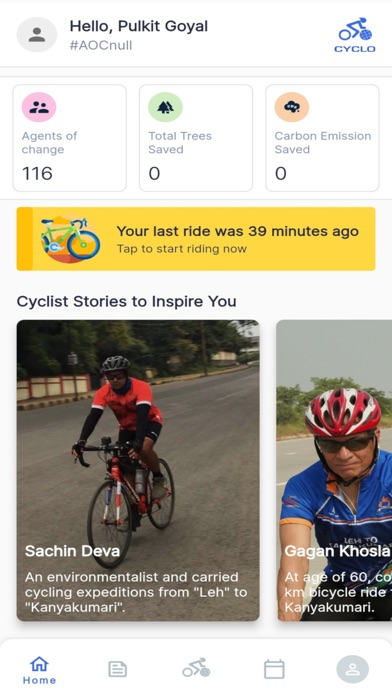Select the cyclist ride icon in the bottom navigation

point(196,668)
